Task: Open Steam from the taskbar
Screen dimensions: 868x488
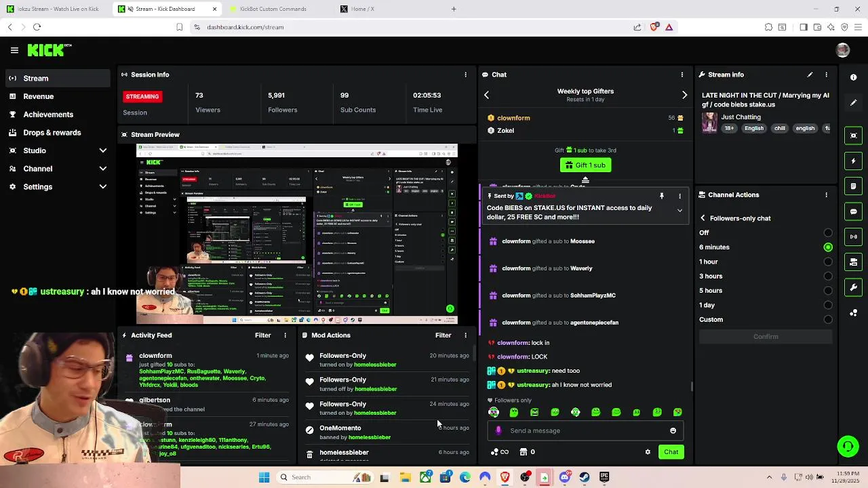Action: 584,477
